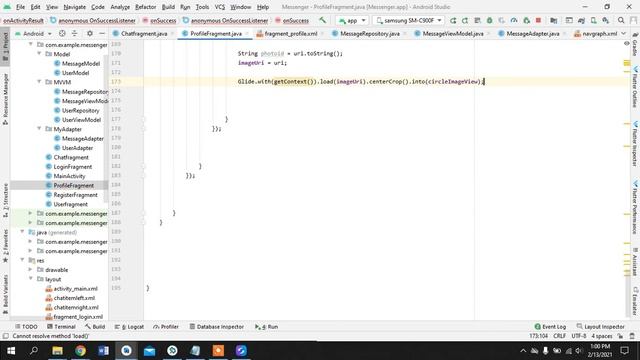Switch to navgraph.xml tab
The image size is (640, 360).
point(596,33)
